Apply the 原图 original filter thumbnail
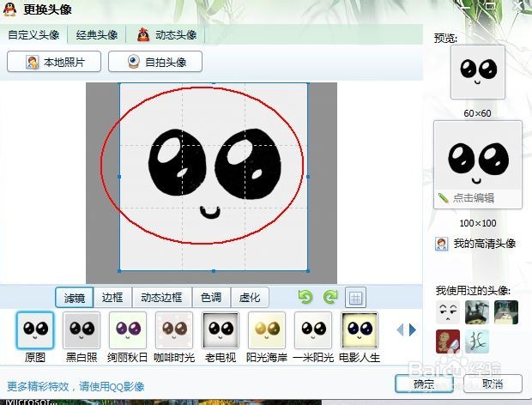This screenshot has height=405, width=532. coord(35,330)
